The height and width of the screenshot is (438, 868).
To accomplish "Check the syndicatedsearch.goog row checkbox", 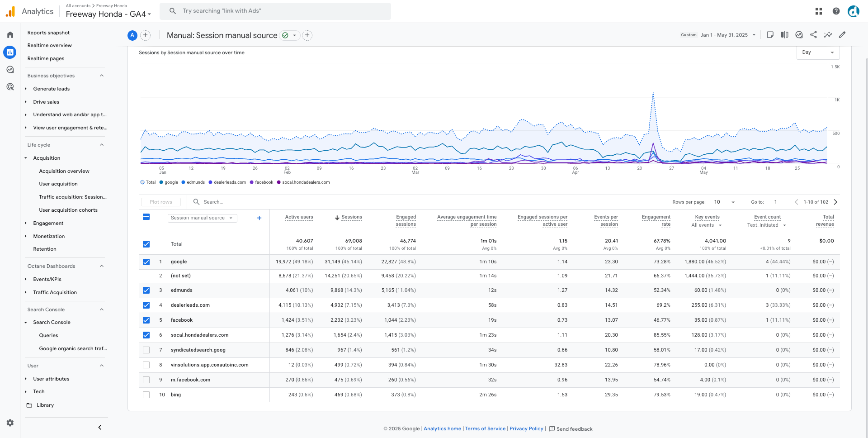I will click(146, 350).
